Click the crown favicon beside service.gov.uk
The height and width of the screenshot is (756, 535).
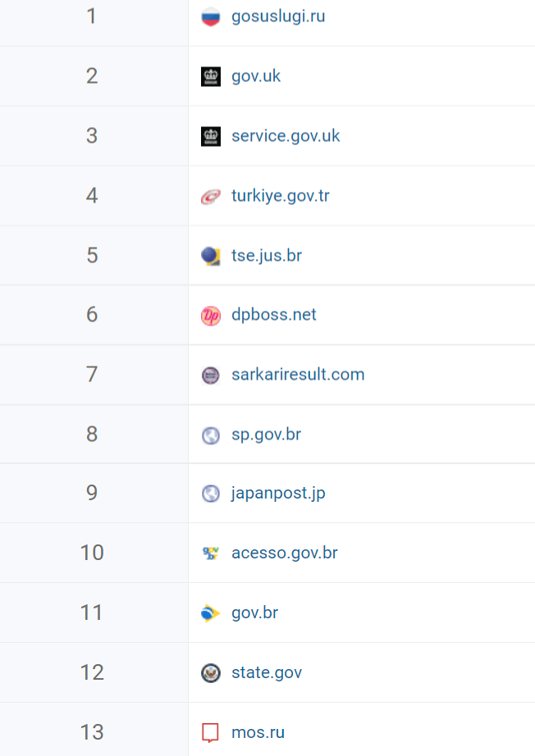[x=210, y=136]
